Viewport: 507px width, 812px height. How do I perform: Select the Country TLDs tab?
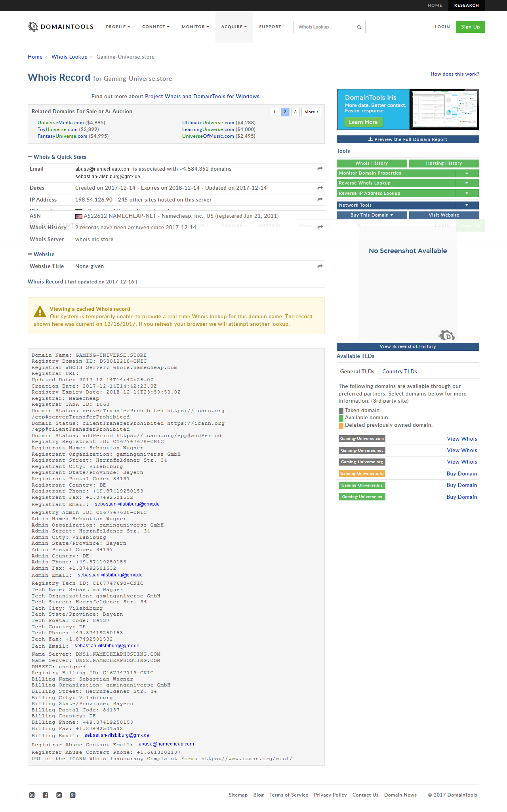click(x=400, y=372)
